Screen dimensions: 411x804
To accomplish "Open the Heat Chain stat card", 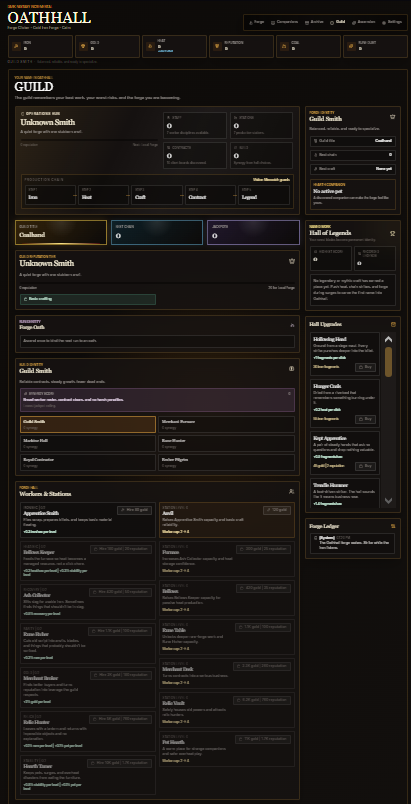I will 157,233.
